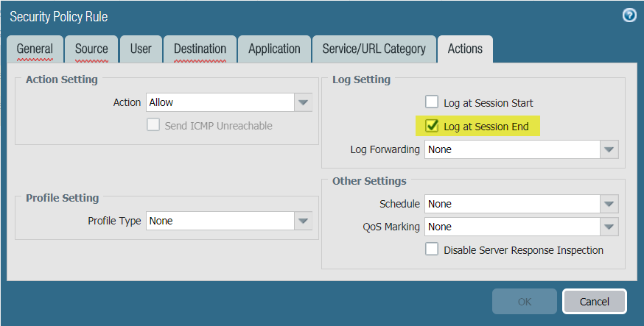
Task: Go to the Application tab
Action: [x=274, y=49]
